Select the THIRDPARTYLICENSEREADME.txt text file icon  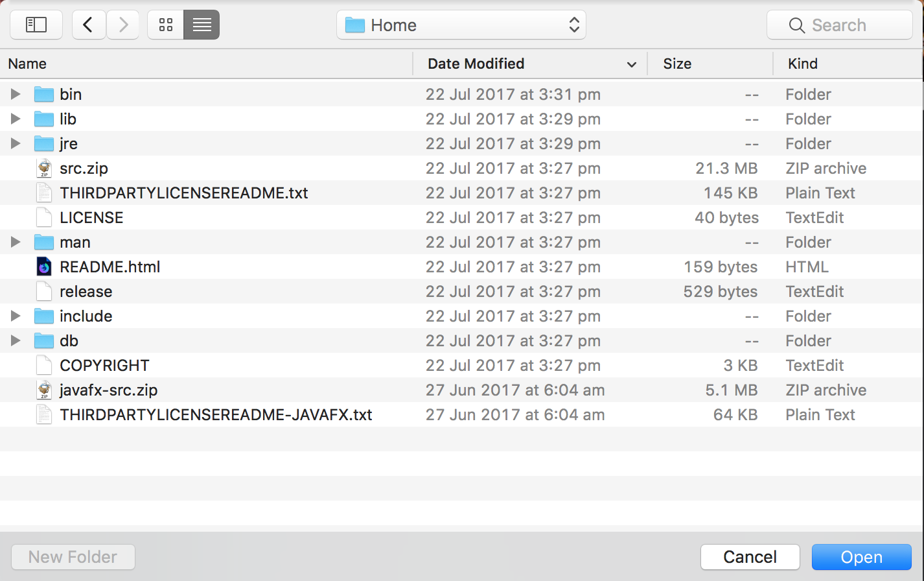(x=44, y=193)
